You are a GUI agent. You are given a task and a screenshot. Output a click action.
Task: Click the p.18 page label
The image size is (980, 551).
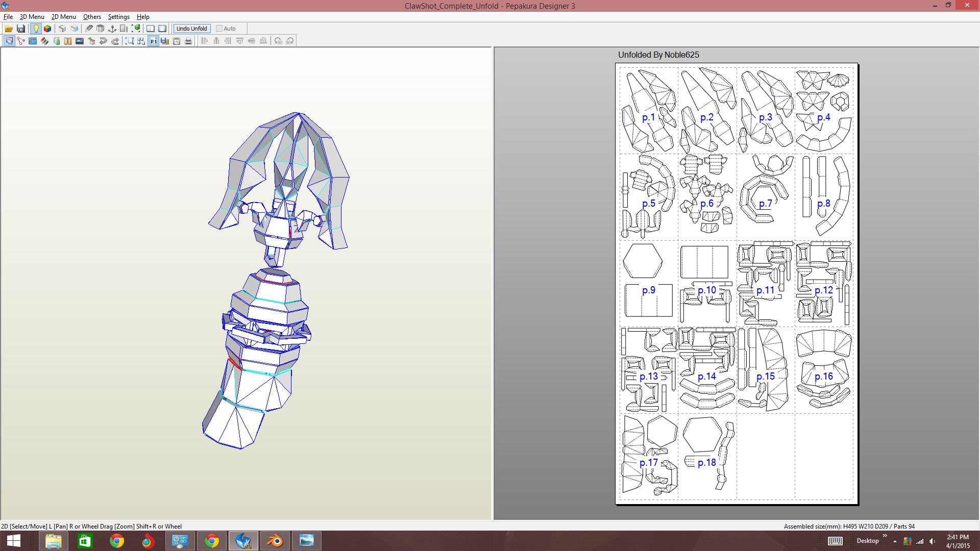click(x=707, y=463)
